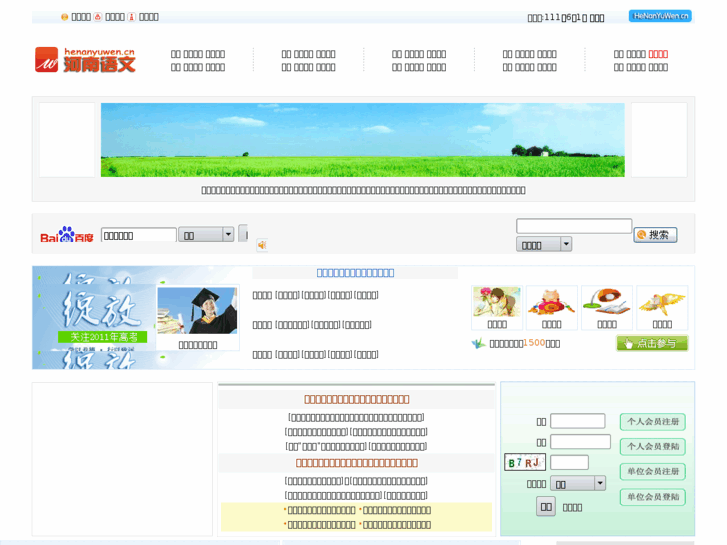The height and width of the screenshot is (545, 727).
Task: Open the blue headline link above category rows
Action: [x=355, y=273]
